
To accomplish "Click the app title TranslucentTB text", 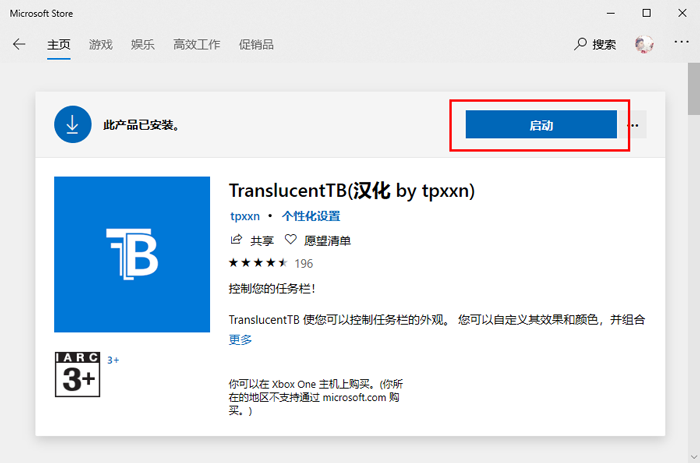I will pos(352,191).
